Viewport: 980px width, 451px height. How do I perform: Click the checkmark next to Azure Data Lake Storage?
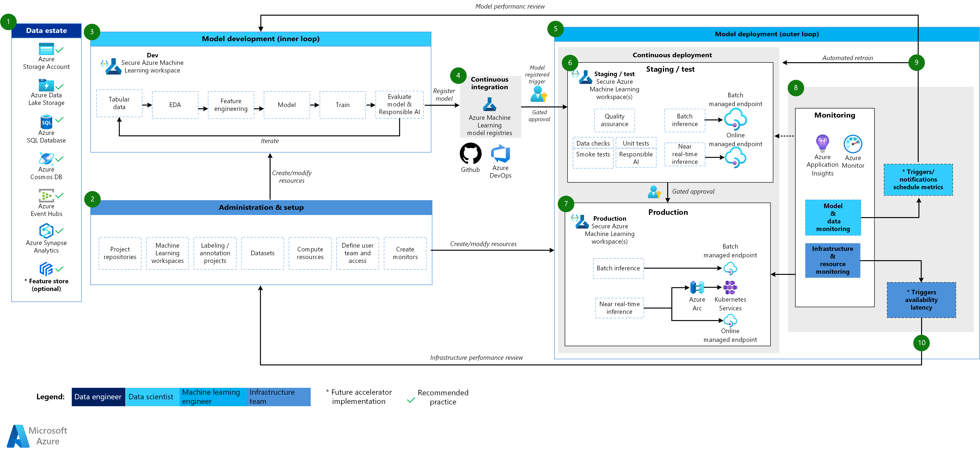pos(59,86)
